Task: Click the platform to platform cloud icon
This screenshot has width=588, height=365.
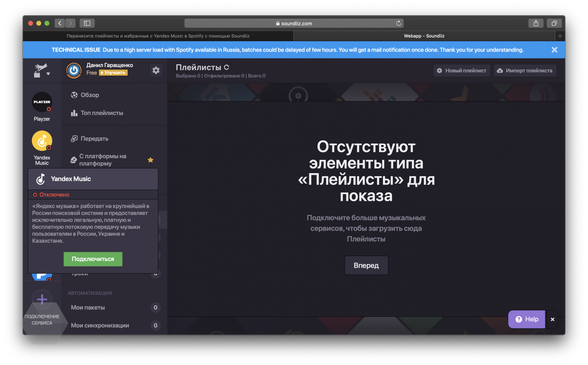Action: point(73,160)
